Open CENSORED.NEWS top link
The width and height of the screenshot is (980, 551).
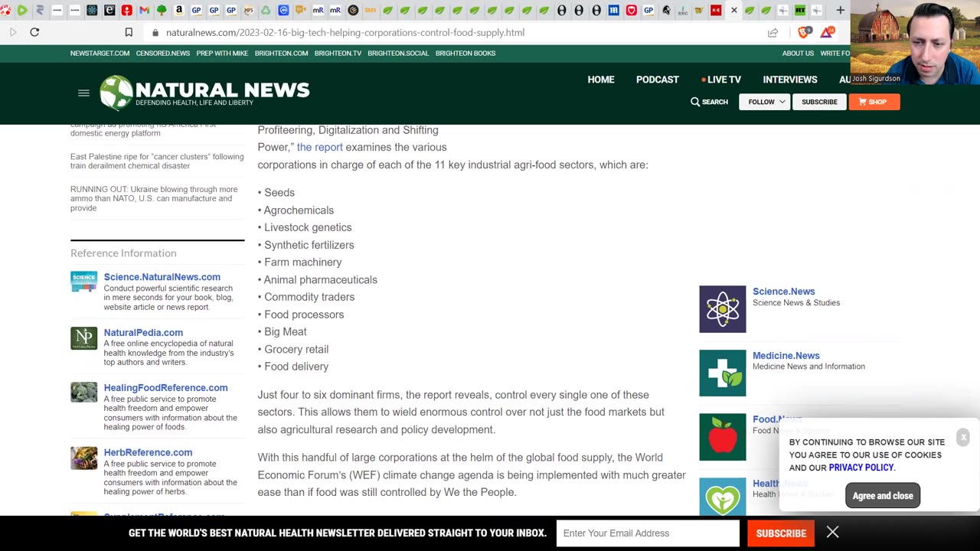tap(163, 54)
